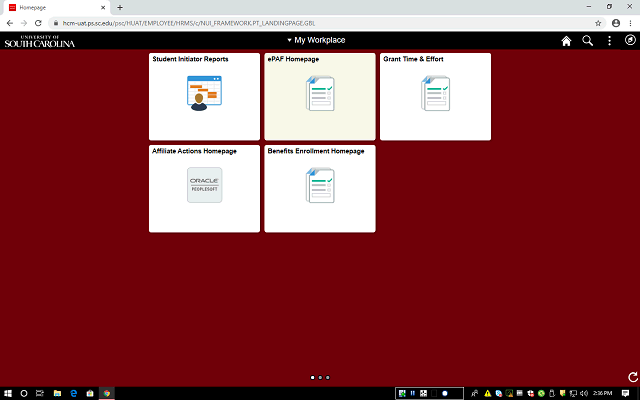Image resolution: width=640 pixels, height=400 pixels.
Task: Pause the screen recording in the recorder toolbar
Action: pyautogui.click(x=413, y=393)
